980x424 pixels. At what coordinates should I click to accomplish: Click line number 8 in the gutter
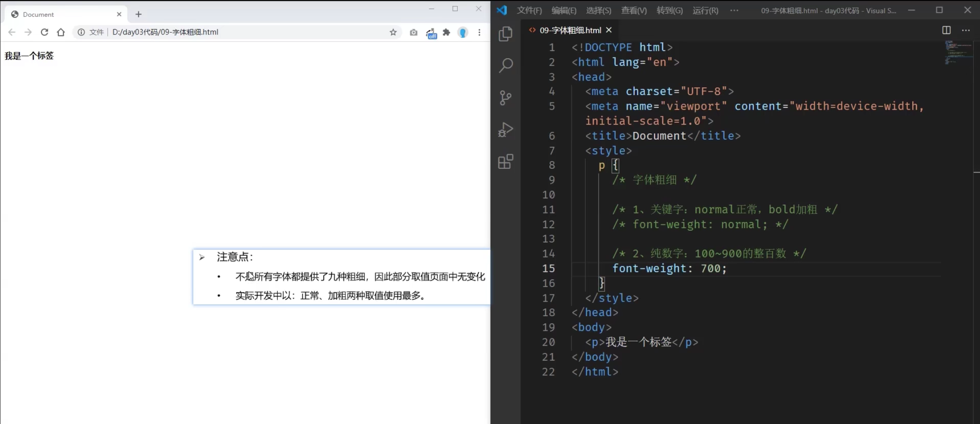pos(551,165)
